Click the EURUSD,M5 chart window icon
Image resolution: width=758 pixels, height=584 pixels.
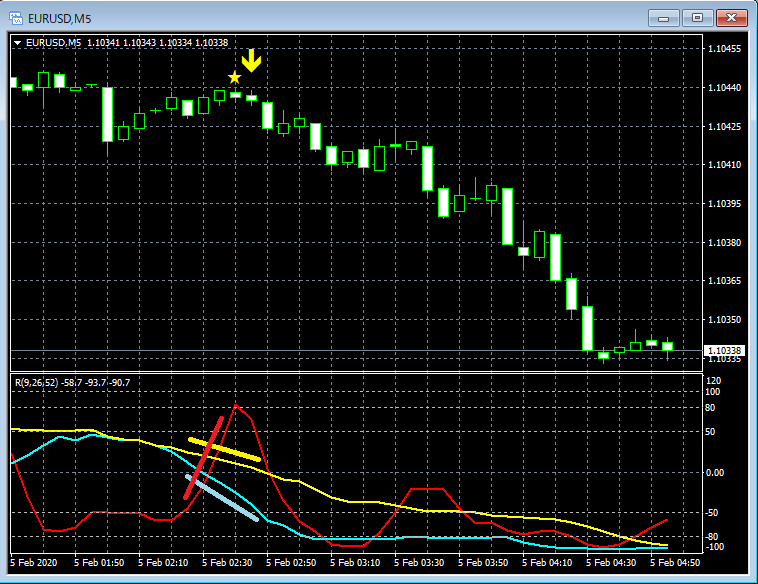[16, 18]
